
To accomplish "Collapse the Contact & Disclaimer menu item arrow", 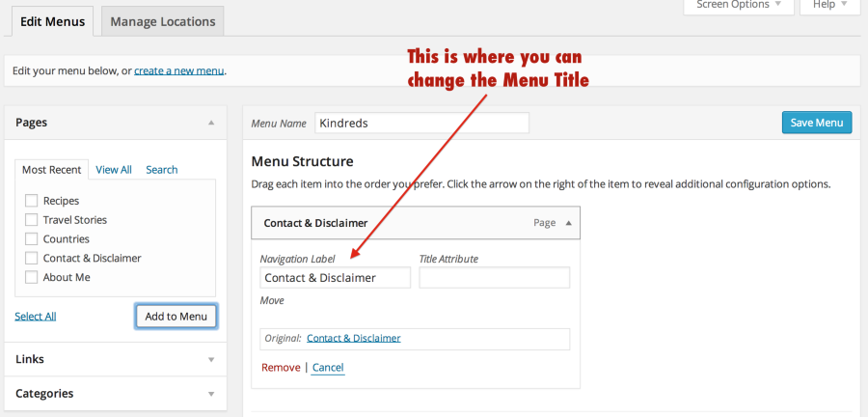I will (x=568, y=223).
